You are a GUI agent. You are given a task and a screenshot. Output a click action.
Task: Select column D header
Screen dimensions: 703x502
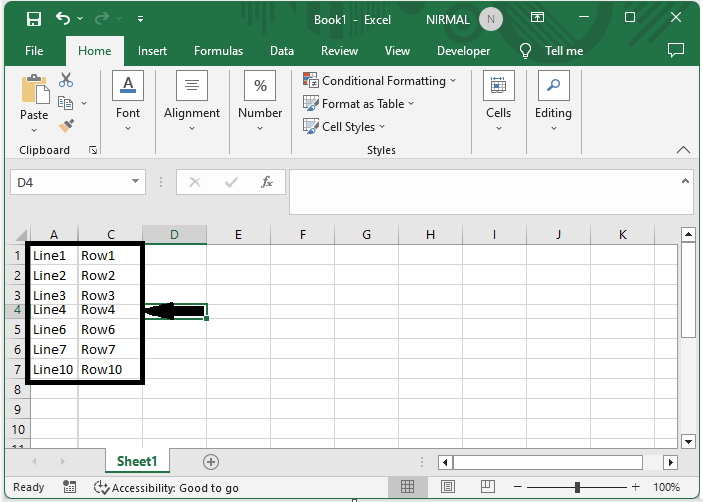tap(174, 234)
